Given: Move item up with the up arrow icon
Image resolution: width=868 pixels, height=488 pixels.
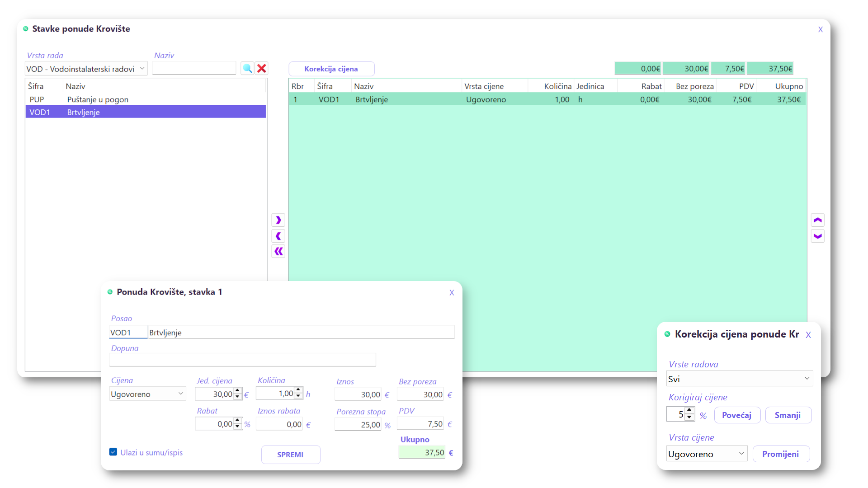Looking at the screenshot, I should pos(817,220).
